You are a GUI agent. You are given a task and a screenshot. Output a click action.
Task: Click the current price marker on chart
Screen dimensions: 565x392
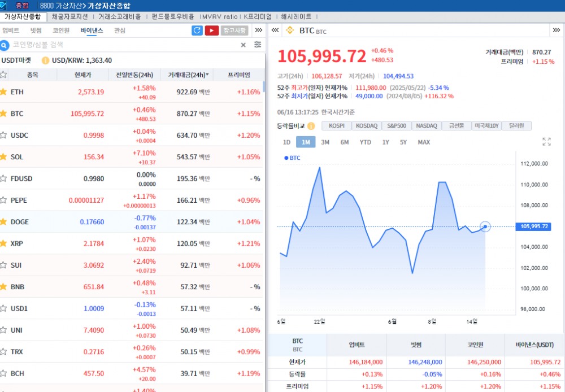coord(485,227)
